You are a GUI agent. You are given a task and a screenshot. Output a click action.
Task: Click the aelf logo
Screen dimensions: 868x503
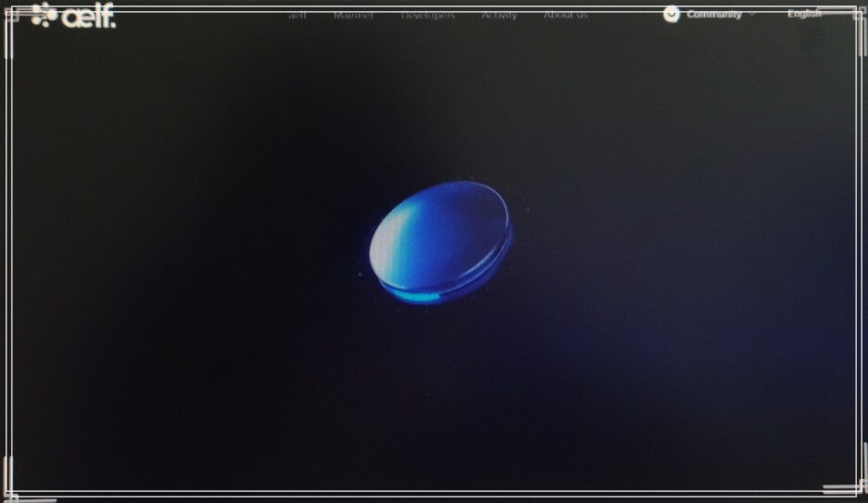click(73, 15)
